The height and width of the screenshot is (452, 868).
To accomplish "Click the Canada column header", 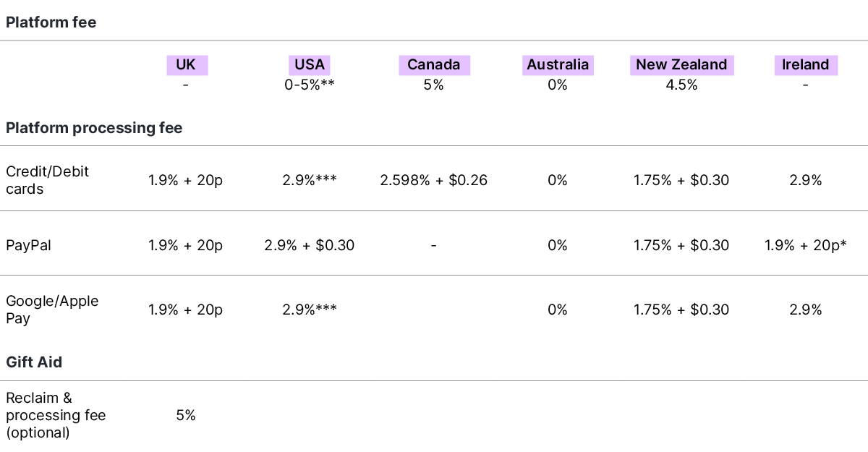I will click(434, 64).
